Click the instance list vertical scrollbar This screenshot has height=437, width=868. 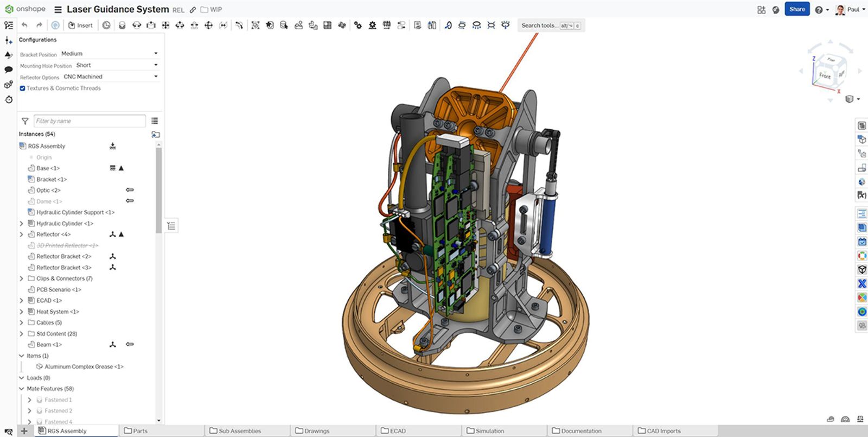pos(158,190)
